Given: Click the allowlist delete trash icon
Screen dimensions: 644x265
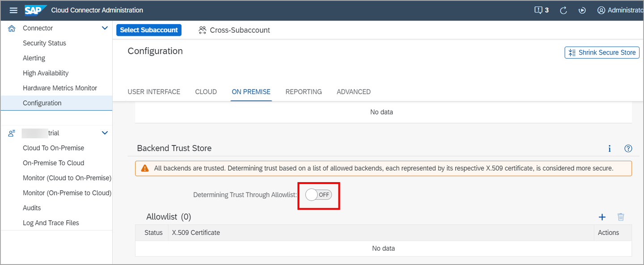Looking at the screenshot, I should 621,217.
